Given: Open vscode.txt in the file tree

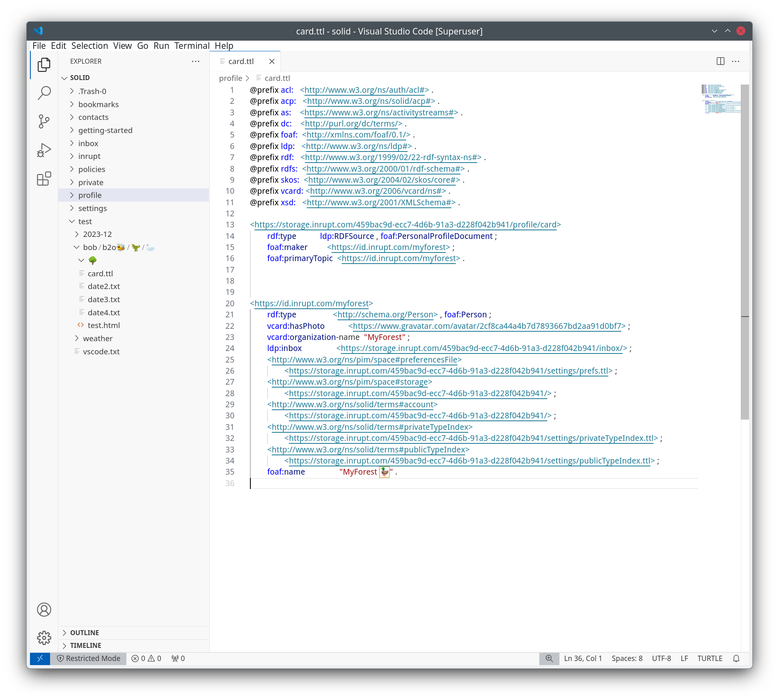Looking at the screenshot, I should (x=134, y=351).
